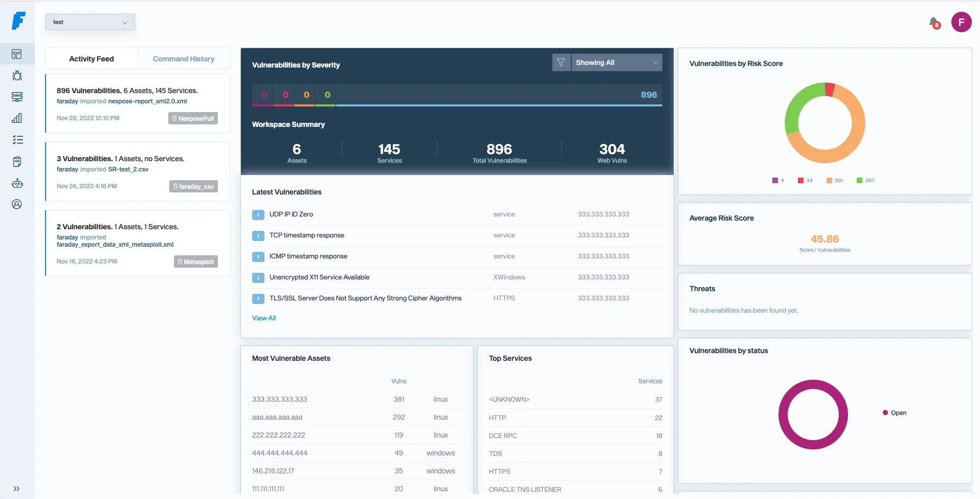The width and height of the screenshot is (980, 499).
Task: Switch to the Command History tab
Action: point(184,58)
